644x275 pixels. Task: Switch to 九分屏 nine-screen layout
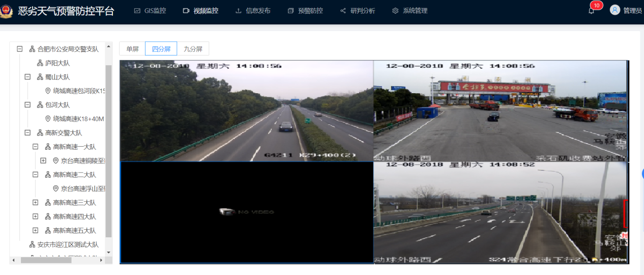point(193,49)
